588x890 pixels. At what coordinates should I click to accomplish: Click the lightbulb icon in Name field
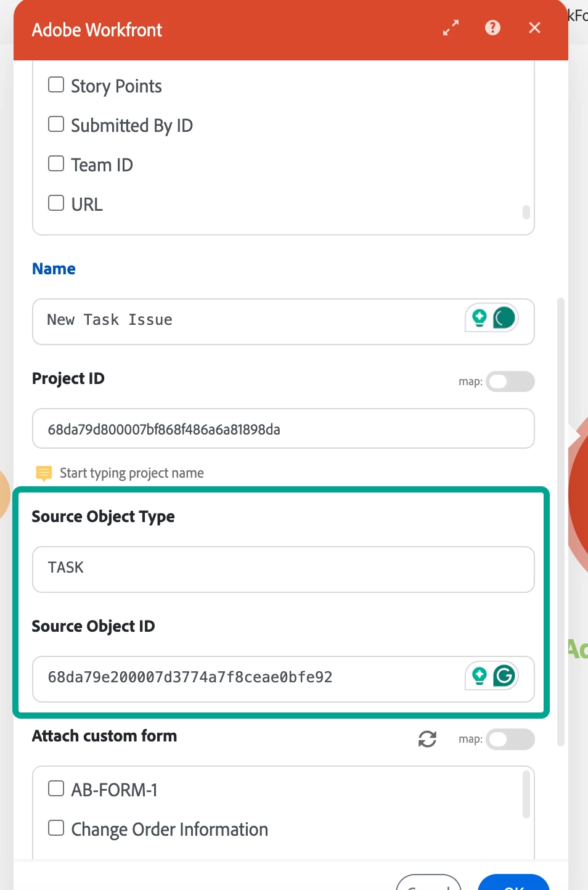pos(479,318)
